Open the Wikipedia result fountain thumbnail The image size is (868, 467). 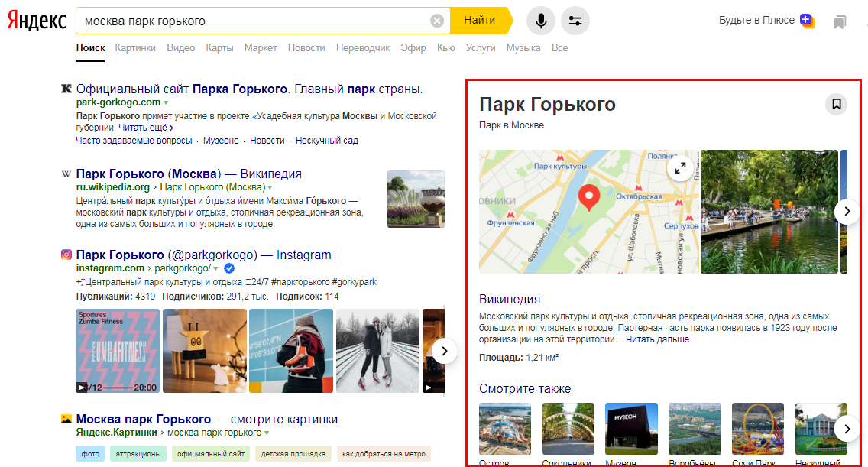416,199
